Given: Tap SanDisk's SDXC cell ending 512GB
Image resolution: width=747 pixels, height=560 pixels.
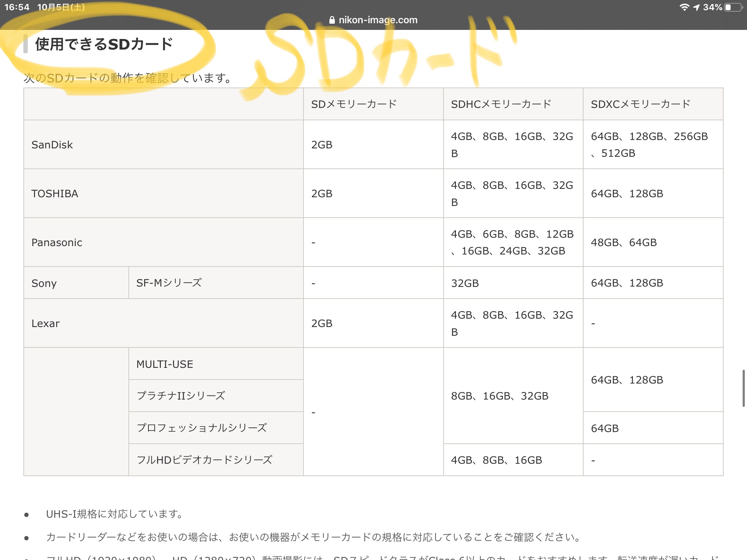Looking at the screenshot, I should point(653,144).
